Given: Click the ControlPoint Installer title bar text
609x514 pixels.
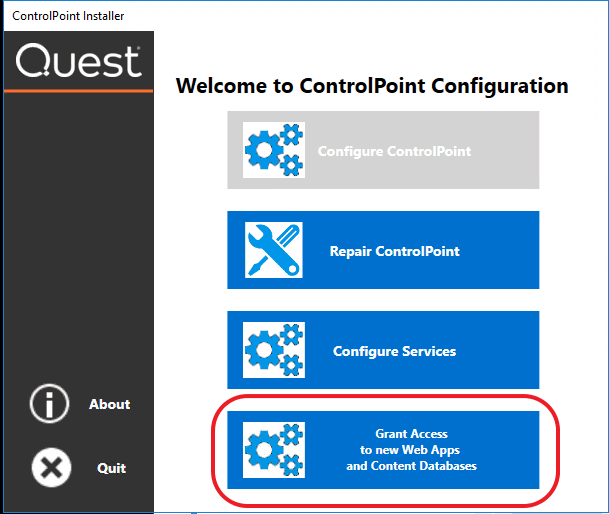Looking at the screenshot, I should tap(68, 16).
